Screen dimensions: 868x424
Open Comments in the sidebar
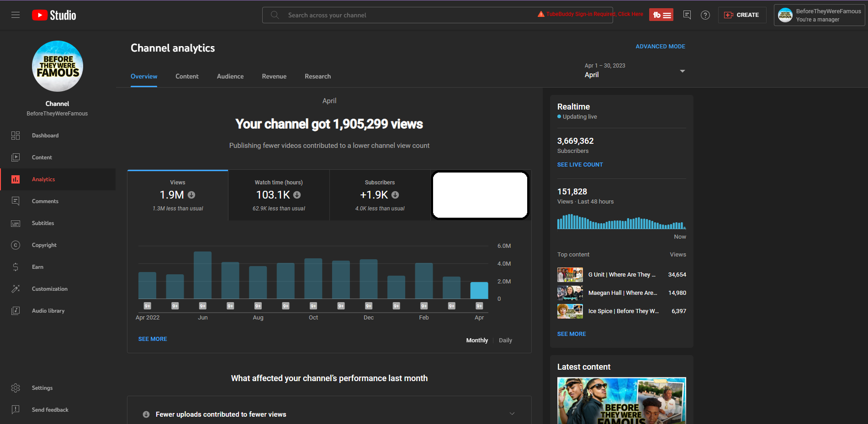[58, 201]
